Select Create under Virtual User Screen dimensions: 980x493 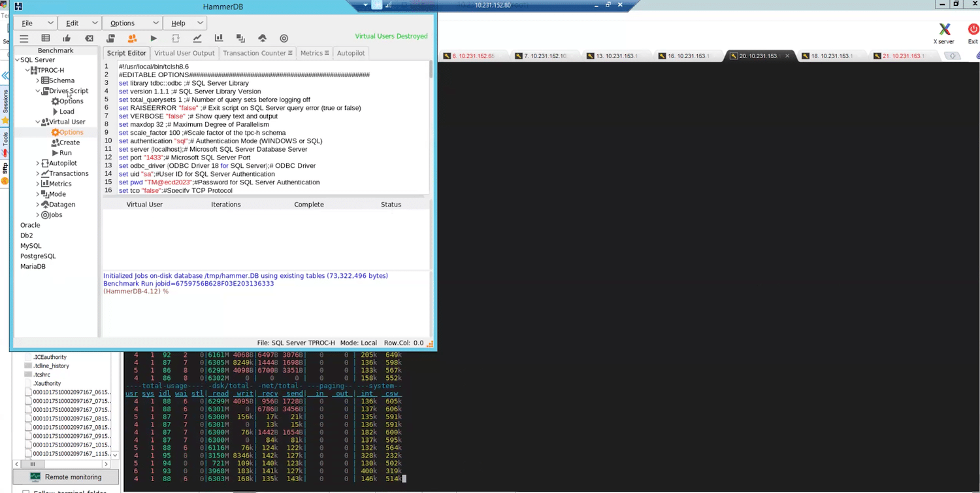65,143
